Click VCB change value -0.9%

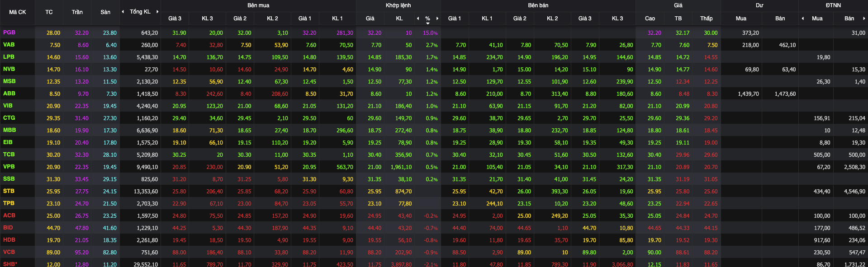[431, 253]
